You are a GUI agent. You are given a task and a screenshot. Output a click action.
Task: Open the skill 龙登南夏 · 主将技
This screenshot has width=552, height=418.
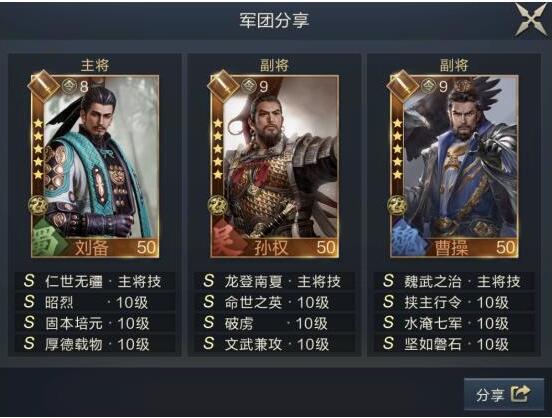click(275, 281)
